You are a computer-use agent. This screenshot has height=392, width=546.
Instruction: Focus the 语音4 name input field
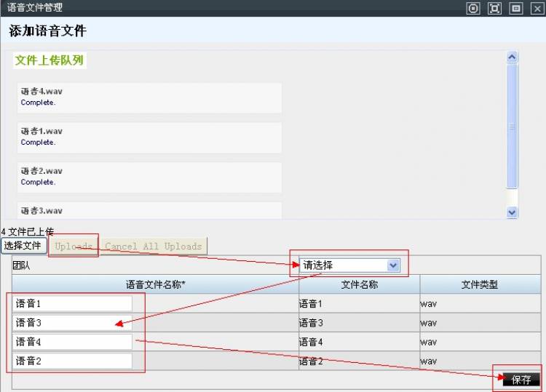(x=73, y=342)
